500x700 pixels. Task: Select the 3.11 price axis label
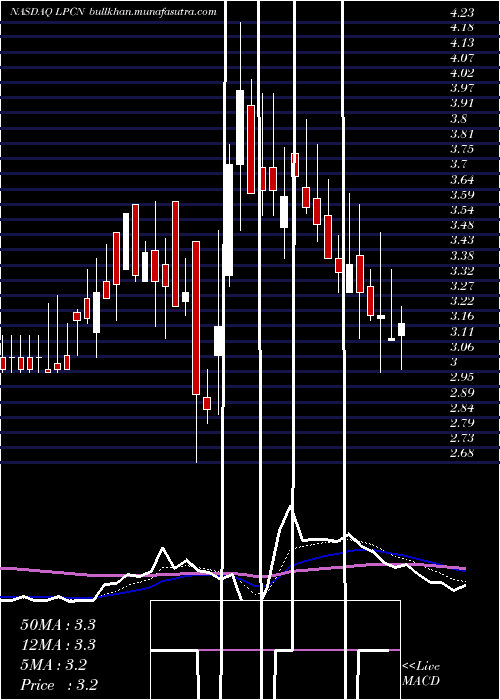point(462,332)
